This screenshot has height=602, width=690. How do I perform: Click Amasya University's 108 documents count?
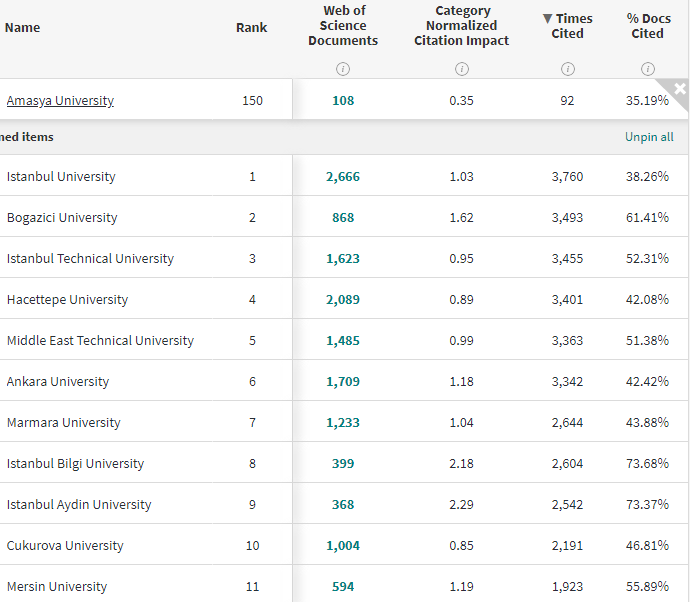pos(343,101)
